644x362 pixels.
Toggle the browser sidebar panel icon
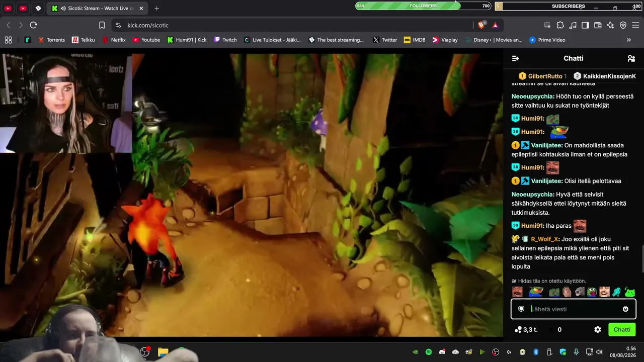[585, 25]
